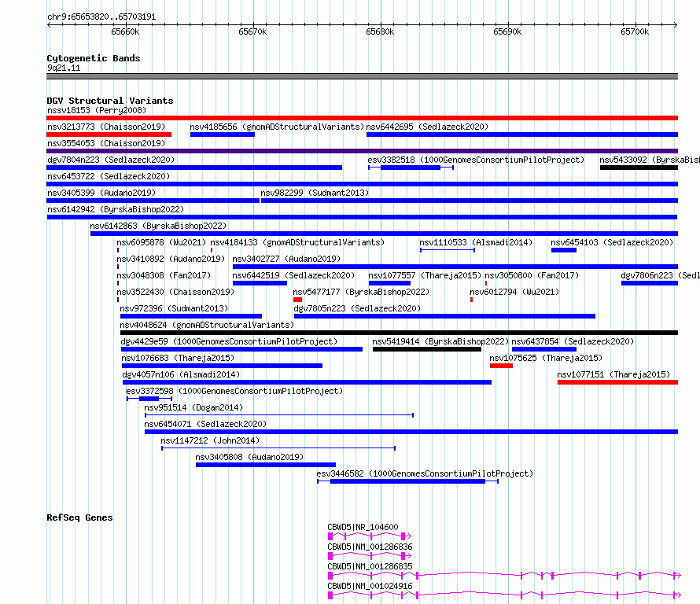Image resolution: width=700 pixels, height=604 pixels.
Task: Click CBWD5|NM_001024916 transcript label
Action: (370, 586)
